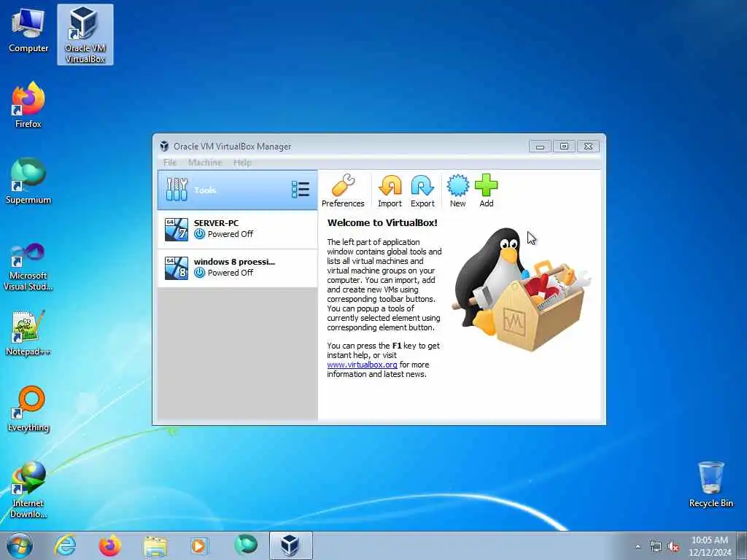Viewport: 747px width, 560px height.
Task: Click the network tray icon
Action: pyautogui.click(x=656, y=547)
